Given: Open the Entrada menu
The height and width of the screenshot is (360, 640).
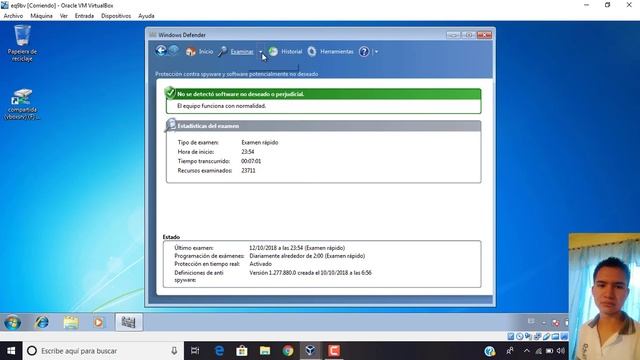Looking at the screenshot, I should 84,16.
